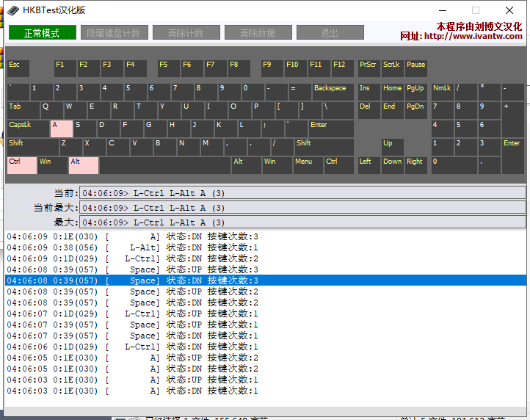Viewport: 530px width, 420px height.
Task: Click the 隐藏键盘计数 button
Action: tap(115, 32)
